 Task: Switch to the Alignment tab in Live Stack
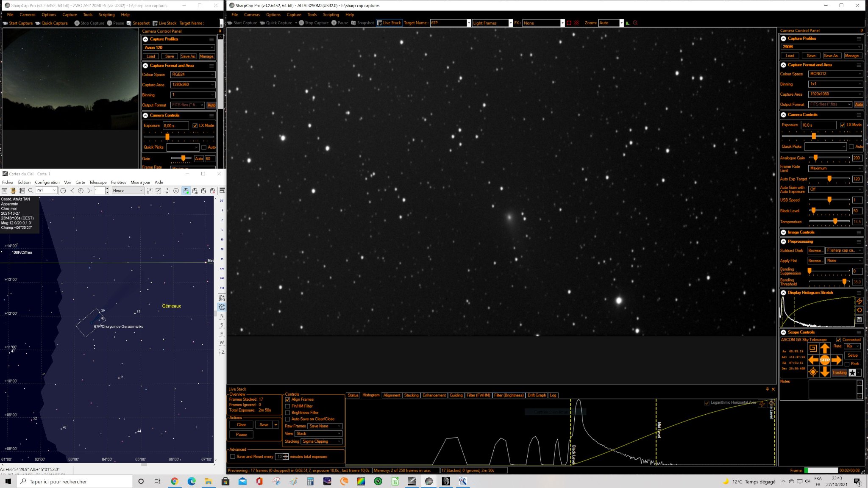[392, 395]
